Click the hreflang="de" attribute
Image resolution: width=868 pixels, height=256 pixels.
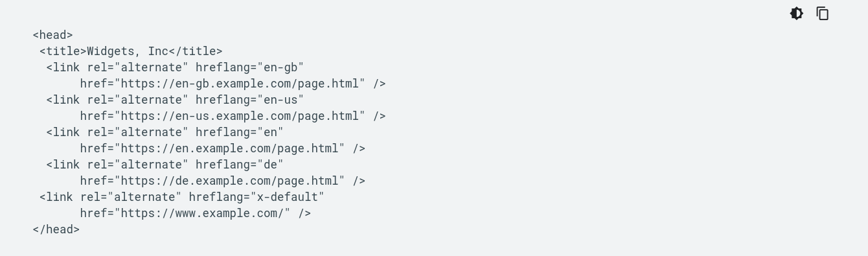pyautogui.click(x=240, y=165)
